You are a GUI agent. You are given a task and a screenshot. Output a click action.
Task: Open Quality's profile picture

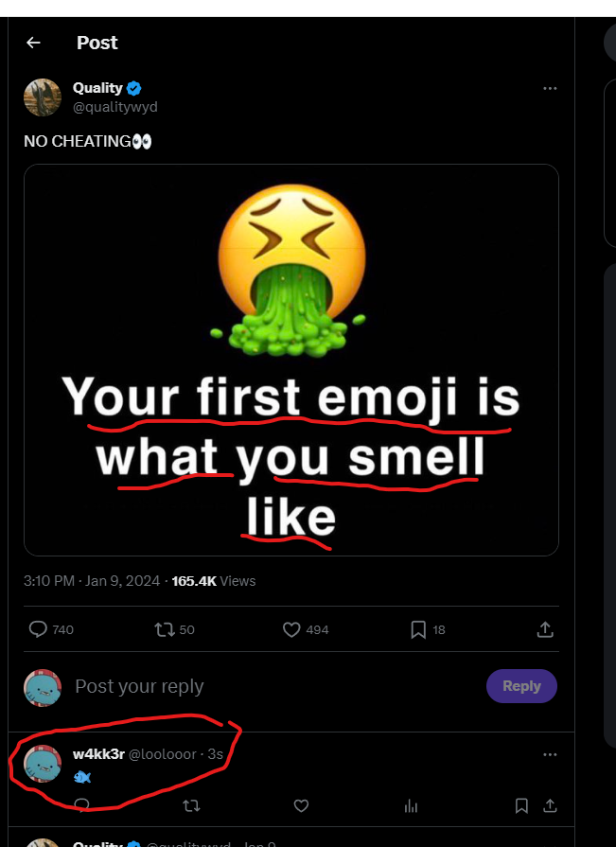click(43, 97)
